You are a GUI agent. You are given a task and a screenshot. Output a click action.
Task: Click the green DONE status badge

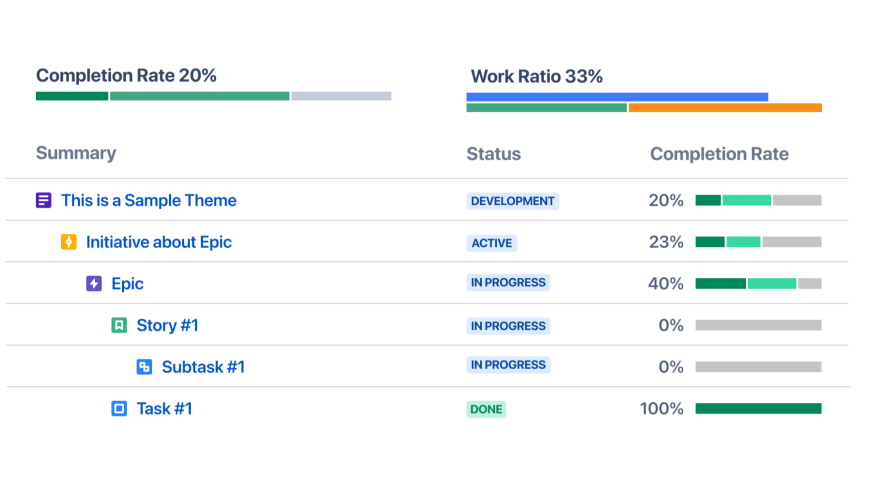(486, 409)
